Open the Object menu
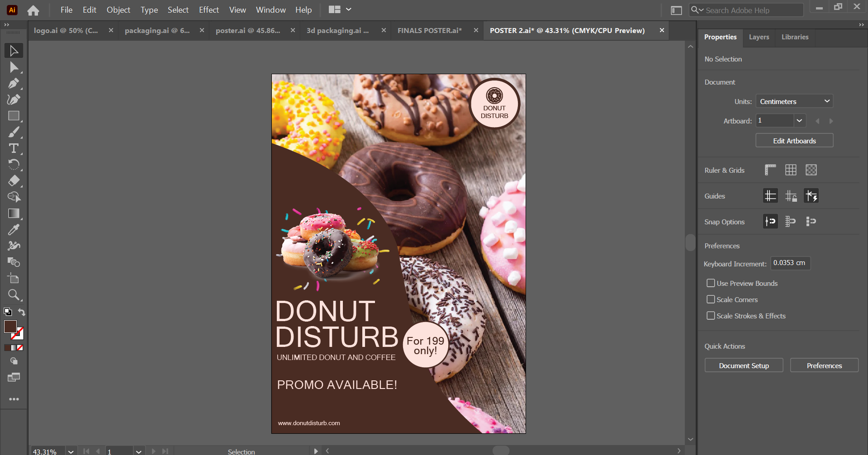Viewport: 868px width, 455px height. 119,10
